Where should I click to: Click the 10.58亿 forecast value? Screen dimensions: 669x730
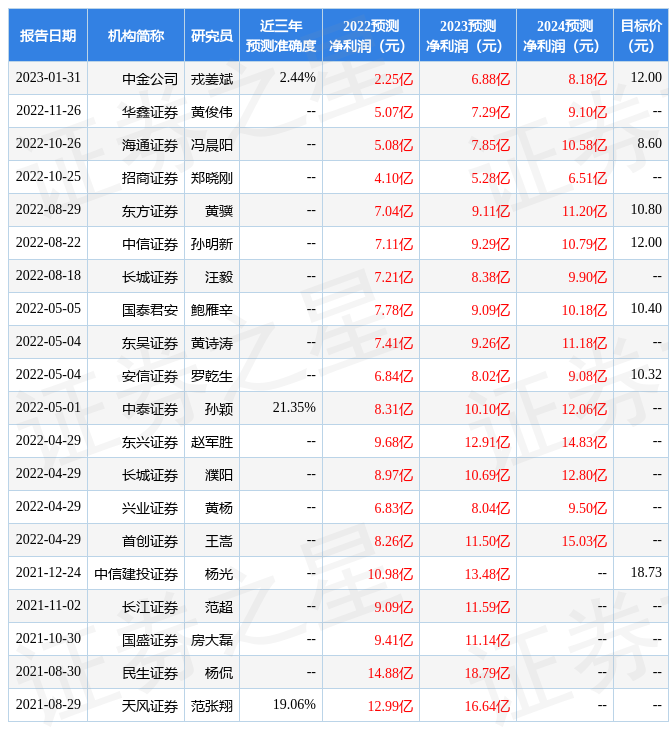[584, 145]
